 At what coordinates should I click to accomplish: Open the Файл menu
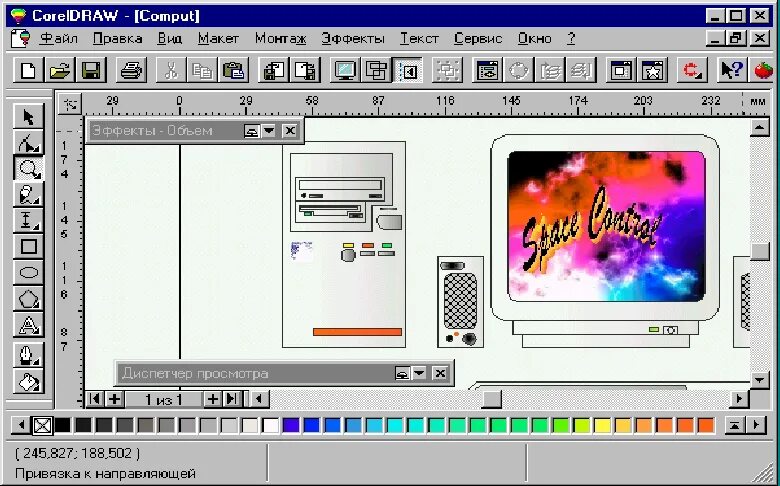click(x=58, y=38)
